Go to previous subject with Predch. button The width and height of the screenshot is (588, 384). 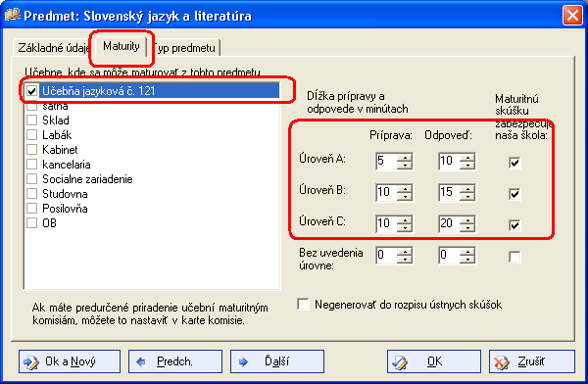(175, 361)
